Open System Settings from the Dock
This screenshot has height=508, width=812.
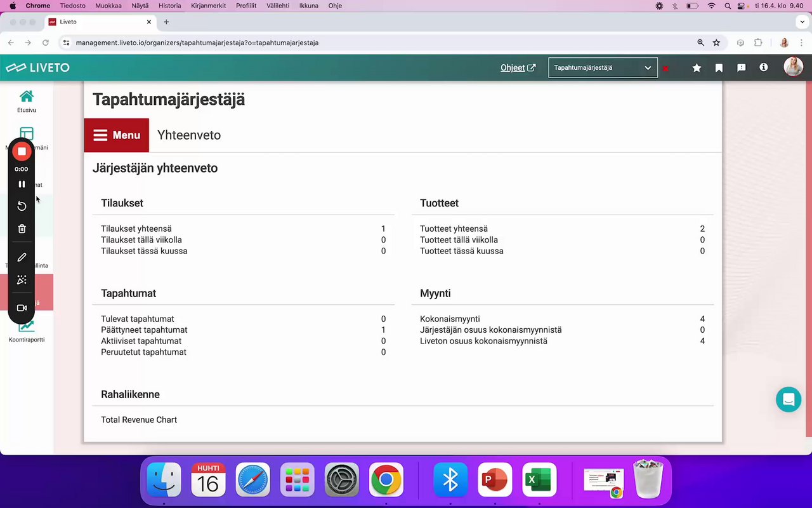point(341,479)
